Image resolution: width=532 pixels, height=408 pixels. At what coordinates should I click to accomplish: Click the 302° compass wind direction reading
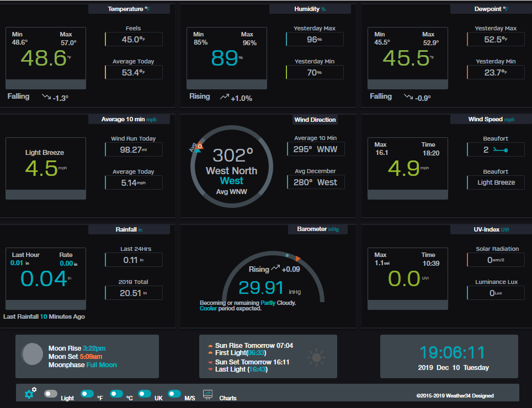(233, 155)
